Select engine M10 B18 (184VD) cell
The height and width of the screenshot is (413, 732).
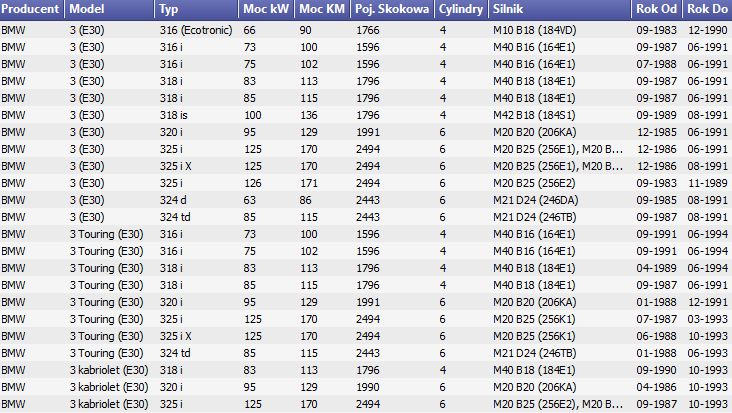(x=535, y=30)
